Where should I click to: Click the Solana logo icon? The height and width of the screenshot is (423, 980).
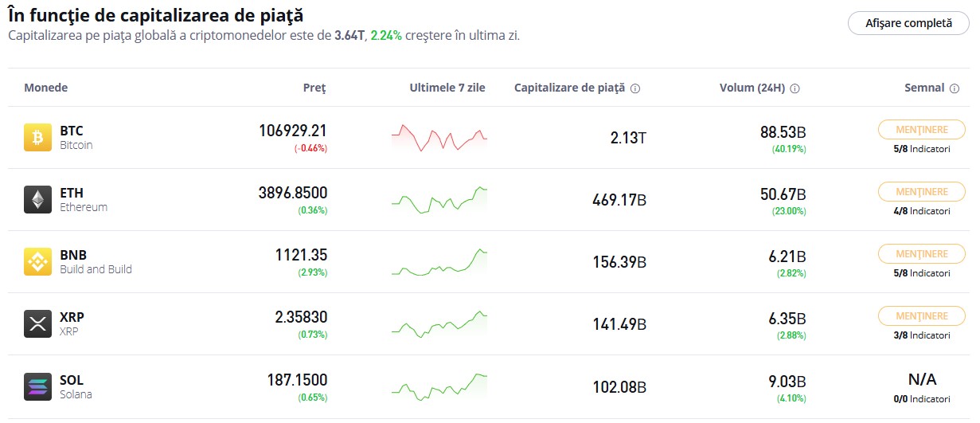click(37, 386)
